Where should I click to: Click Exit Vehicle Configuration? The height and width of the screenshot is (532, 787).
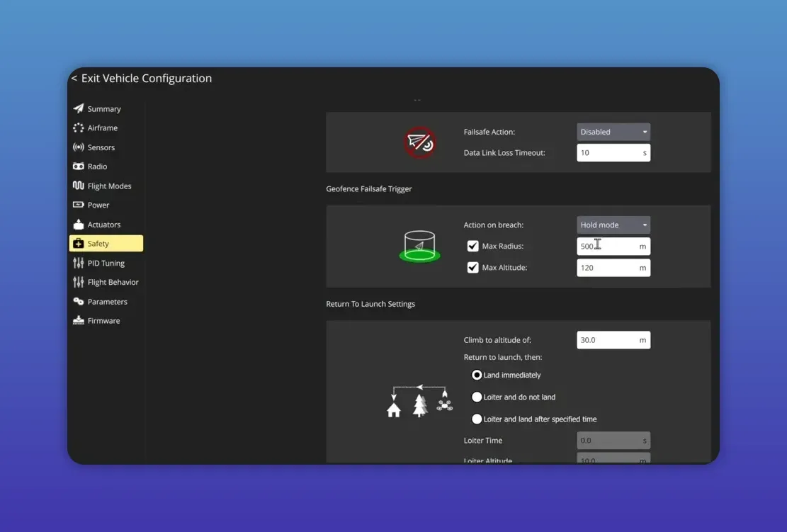[142, 78]
